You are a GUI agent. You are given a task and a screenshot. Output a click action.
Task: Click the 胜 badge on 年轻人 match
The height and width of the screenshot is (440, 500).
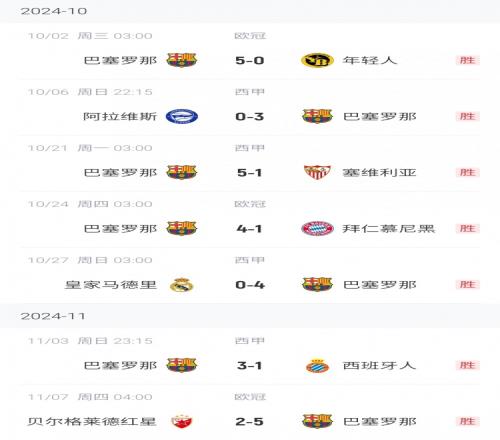[x=467, y=60]
